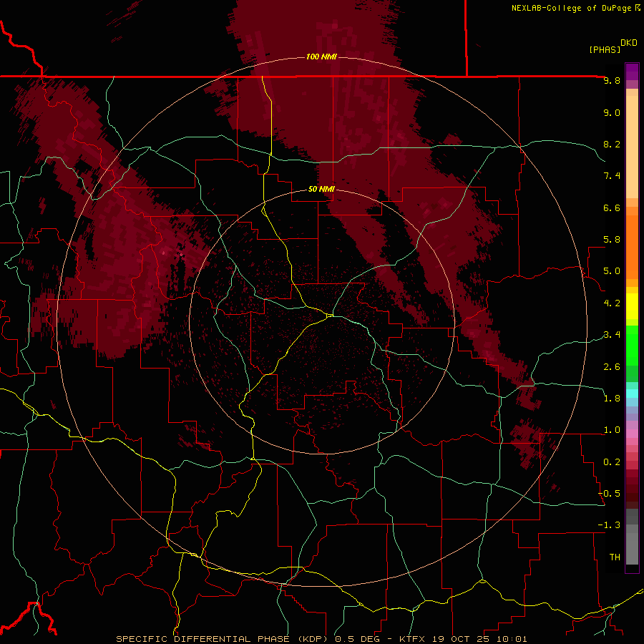The height and width of the screenshot is (644, 644).
Task: Click the 4.2 scale value
Action: point(612,303)
